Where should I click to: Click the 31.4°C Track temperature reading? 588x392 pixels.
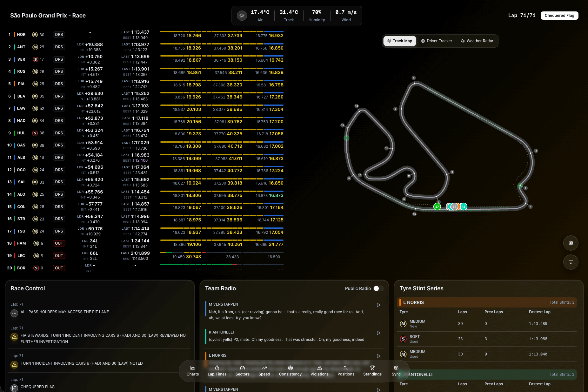tap(289, 16)
